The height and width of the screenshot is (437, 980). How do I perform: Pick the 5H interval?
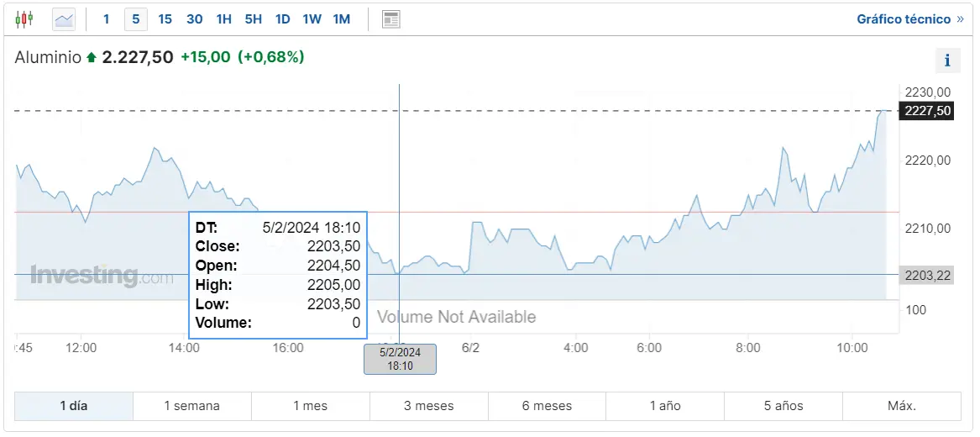(253, 18)
